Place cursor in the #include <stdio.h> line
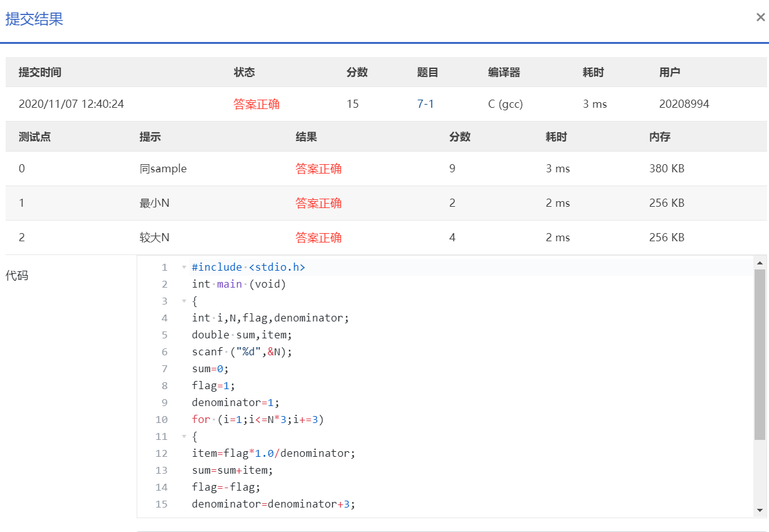 pyautogui.click(x=248, y=268)
